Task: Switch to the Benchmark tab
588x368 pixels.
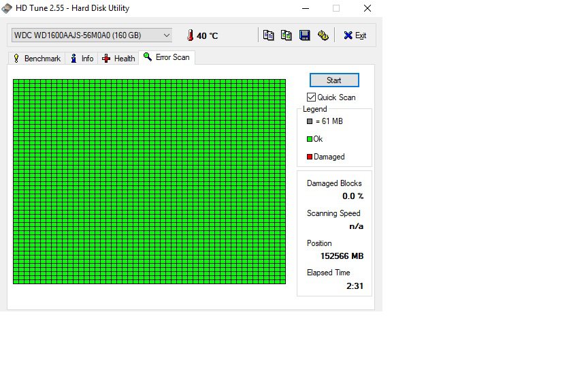Action: tap(37, 59)
